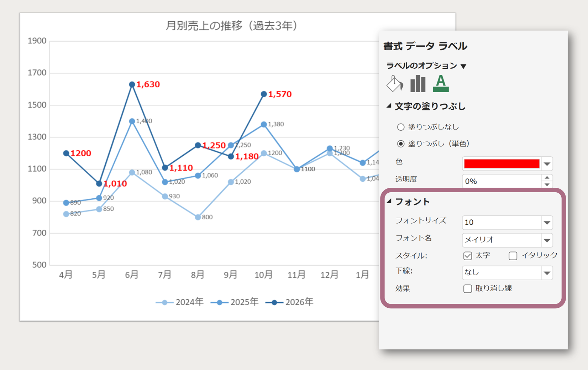Open the ラベルのオプション dropdown arrow
Viewport: 588px width, 370px height.
tap(463, 66)
